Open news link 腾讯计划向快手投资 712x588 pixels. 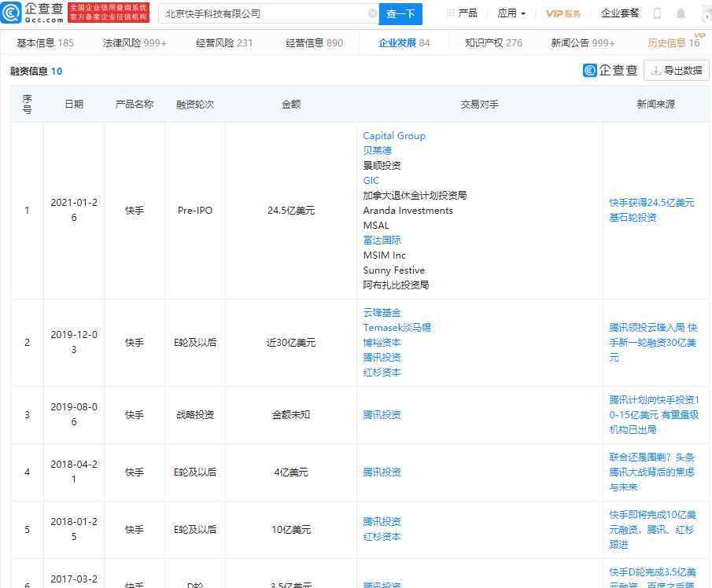click(x=654, y=415)
